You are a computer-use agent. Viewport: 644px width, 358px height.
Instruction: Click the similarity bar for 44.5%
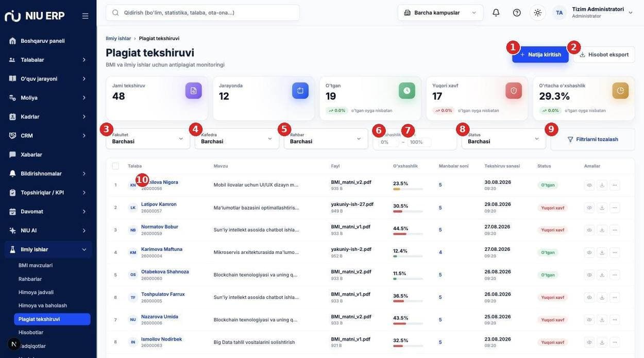(x=408, y=234)
